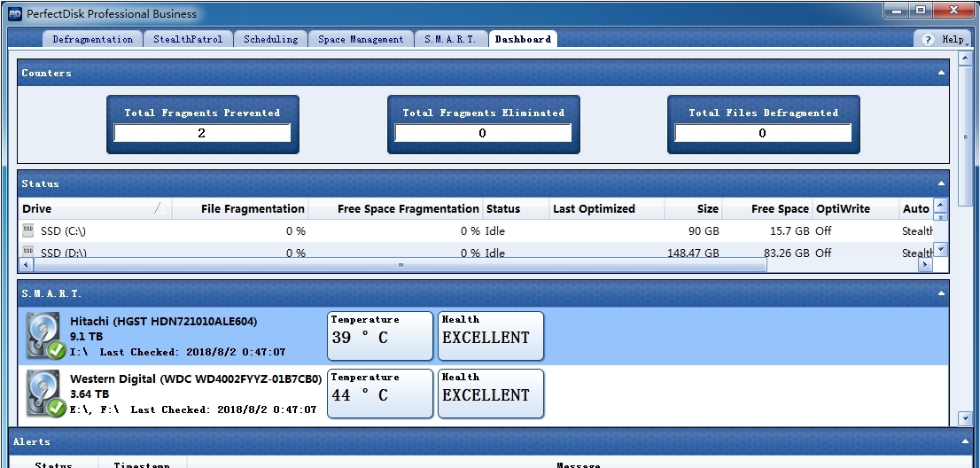Click the Western Digital hard disk icon
The width and height of the screenshot is (980, 468).
pos(45,393)
